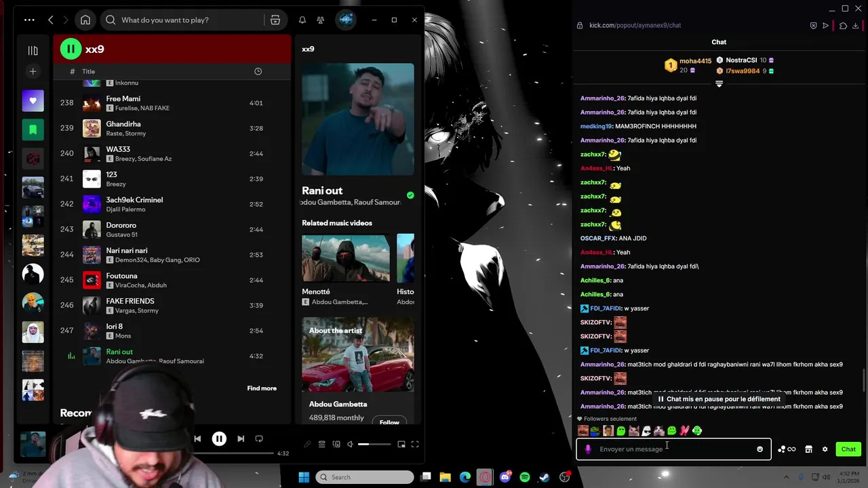
Task: Click the Windows taskbar Search box
Action: [x=365, y=477]
